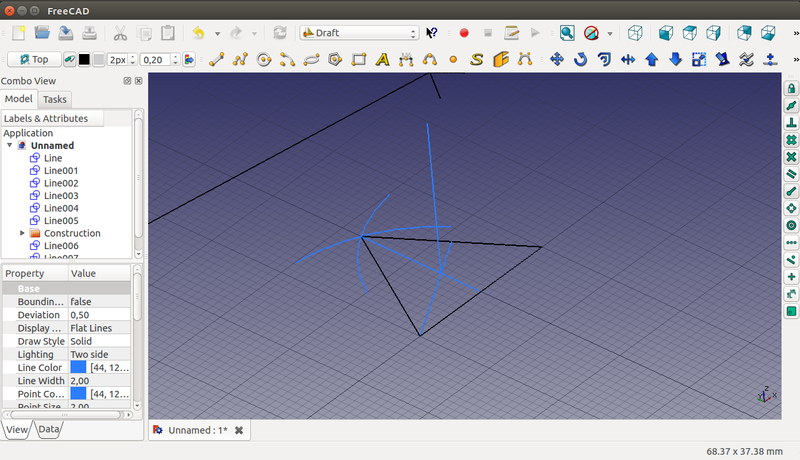The height and width of the screenshot is (460, 800).
Task: Select the Draft Line tool
Action: pyautogui.click(x=215, y=59)
